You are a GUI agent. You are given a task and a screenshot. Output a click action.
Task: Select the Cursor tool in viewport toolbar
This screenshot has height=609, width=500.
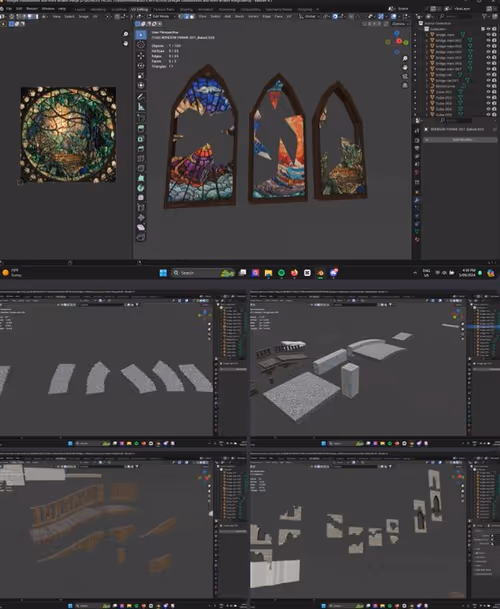click(x=141, y=45)
